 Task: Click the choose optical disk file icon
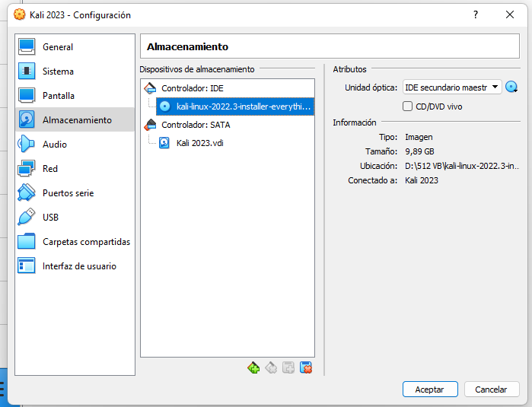[511, 87]
